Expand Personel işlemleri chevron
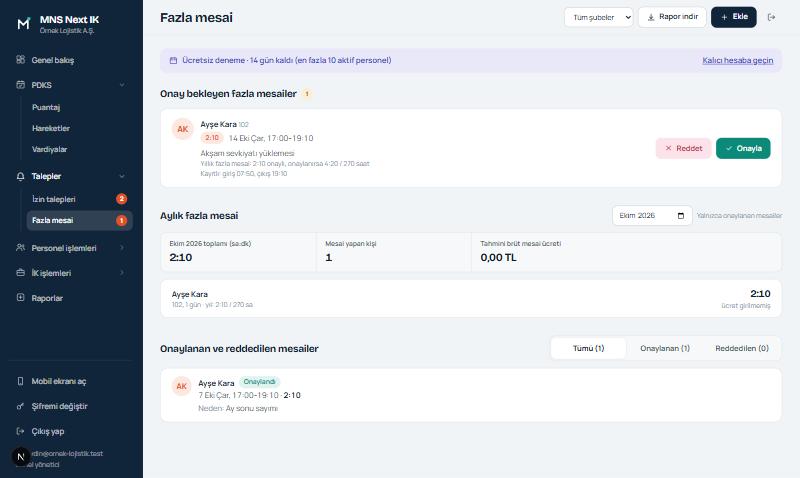 (122, 247)
